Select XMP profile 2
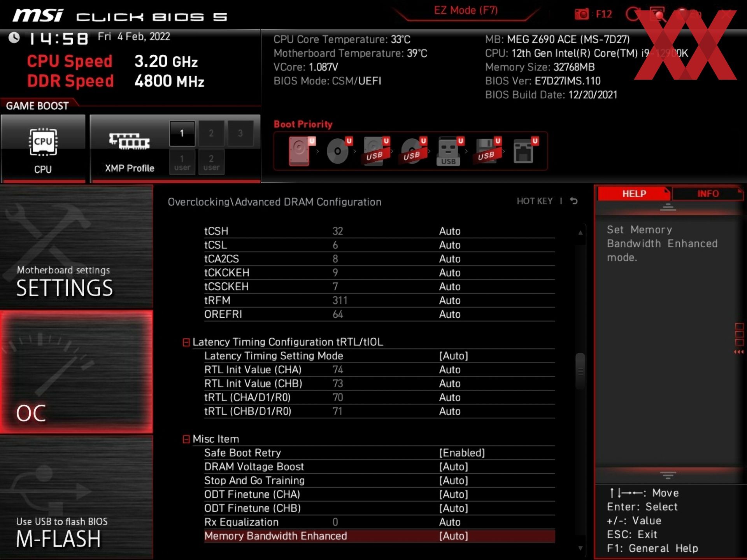The image size is (747, 560). pos(211,133)
